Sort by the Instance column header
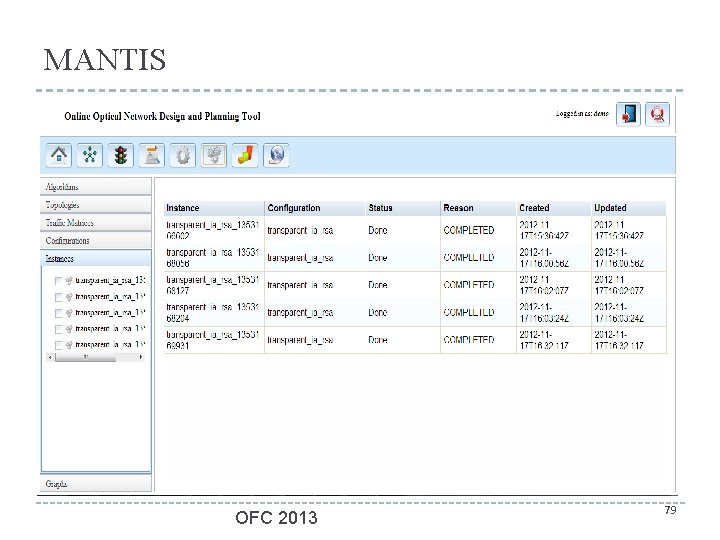The height and width of the screenshot is (540, 720). tap(214, 208)
